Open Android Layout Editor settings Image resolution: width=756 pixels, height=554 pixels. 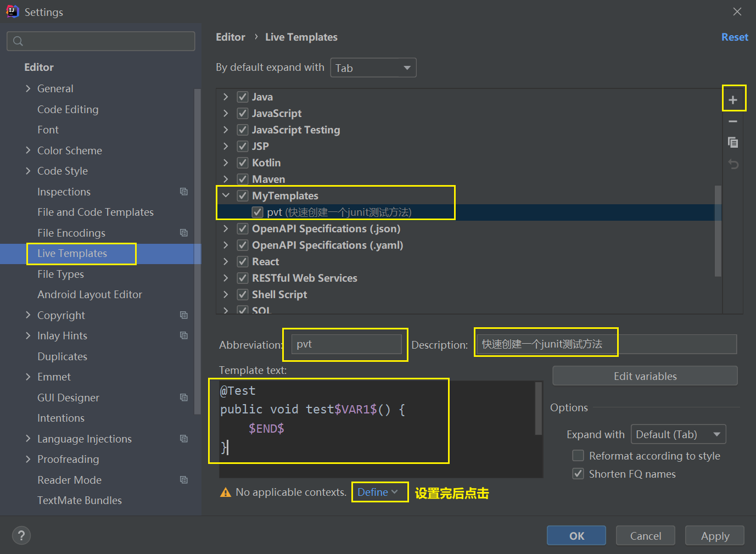point(89,294)
